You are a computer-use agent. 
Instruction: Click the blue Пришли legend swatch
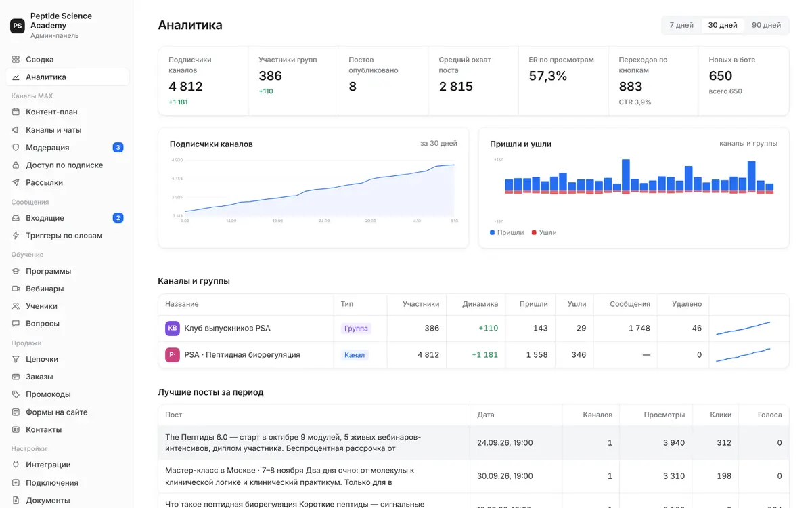(493, 232)
